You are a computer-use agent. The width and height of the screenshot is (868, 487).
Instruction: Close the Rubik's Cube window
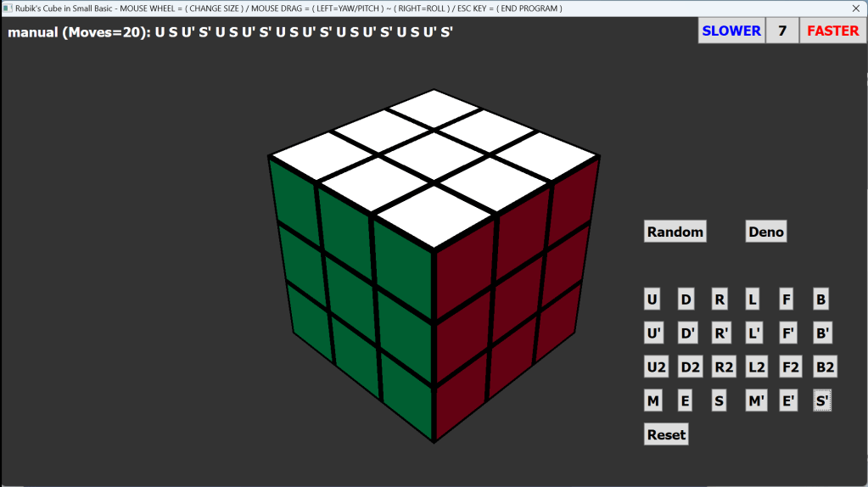pos(855,8)
